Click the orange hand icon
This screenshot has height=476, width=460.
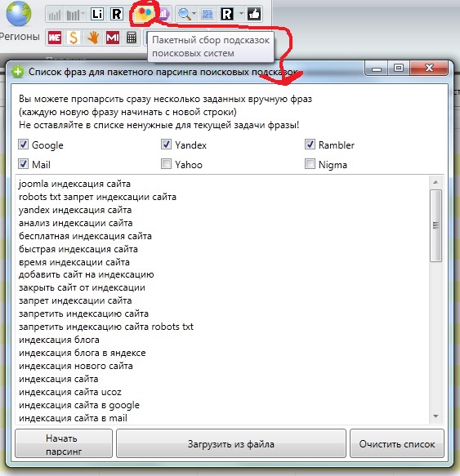tap(93, 38)
